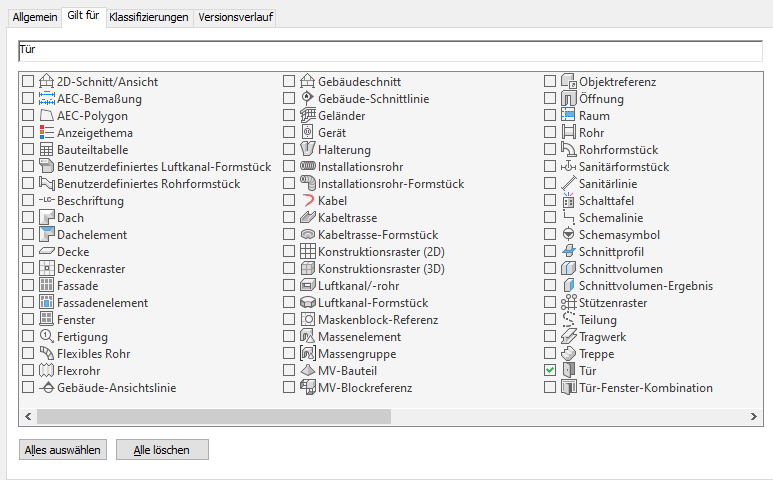
Task: Click the Raum icon
Action: [x=569, y=115]
